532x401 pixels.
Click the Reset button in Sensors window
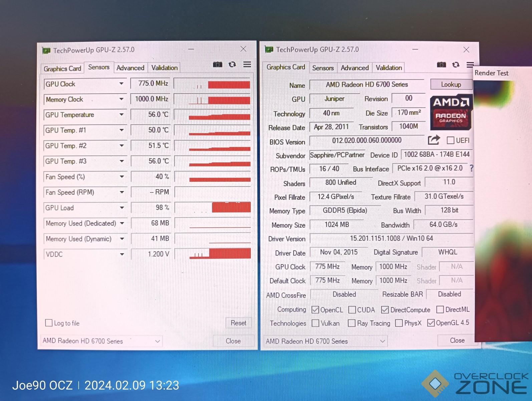coord(238,323)
